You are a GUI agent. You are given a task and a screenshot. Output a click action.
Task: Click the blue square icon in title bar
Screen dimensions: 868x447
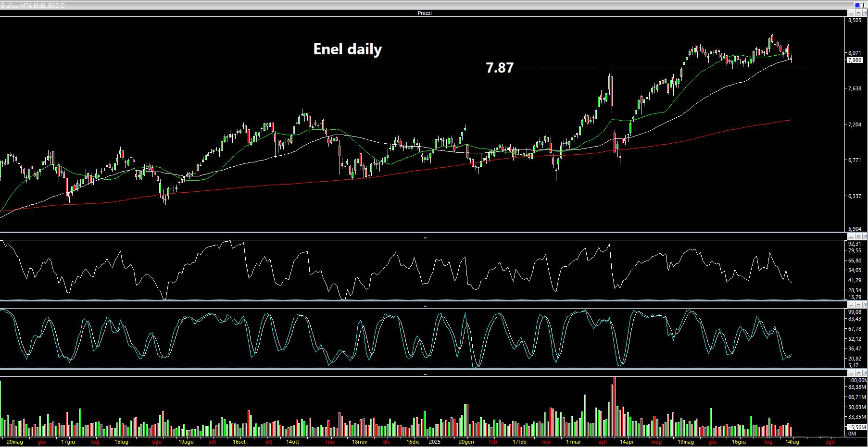coord(857,5)
